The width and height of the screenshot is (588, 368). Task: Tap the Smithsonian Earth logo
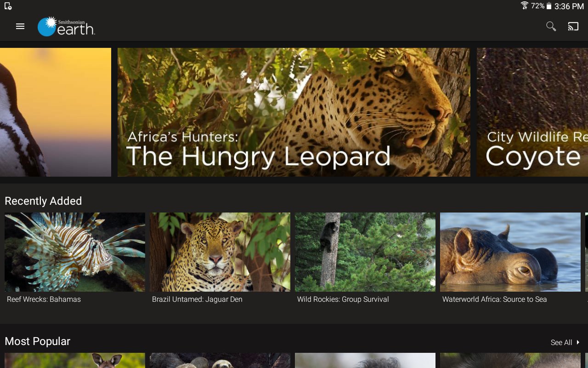pos(66,27)
